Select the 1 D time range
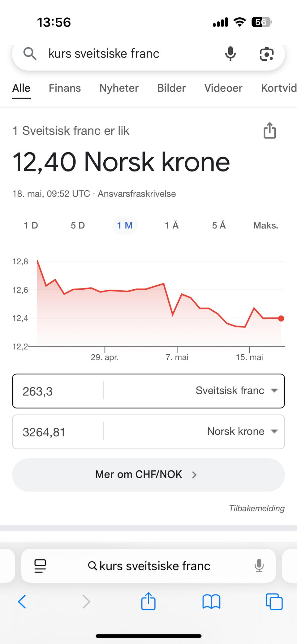This screenshot has height=644, width=297. [x=31, y=225]
